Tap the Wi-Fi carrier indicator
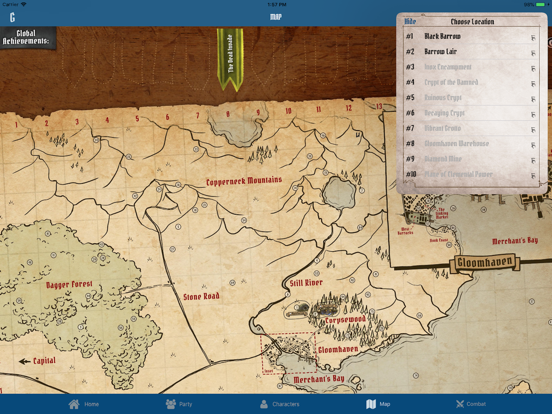The height and width of the screenshot is (414, 552). [x=14, y=5]
